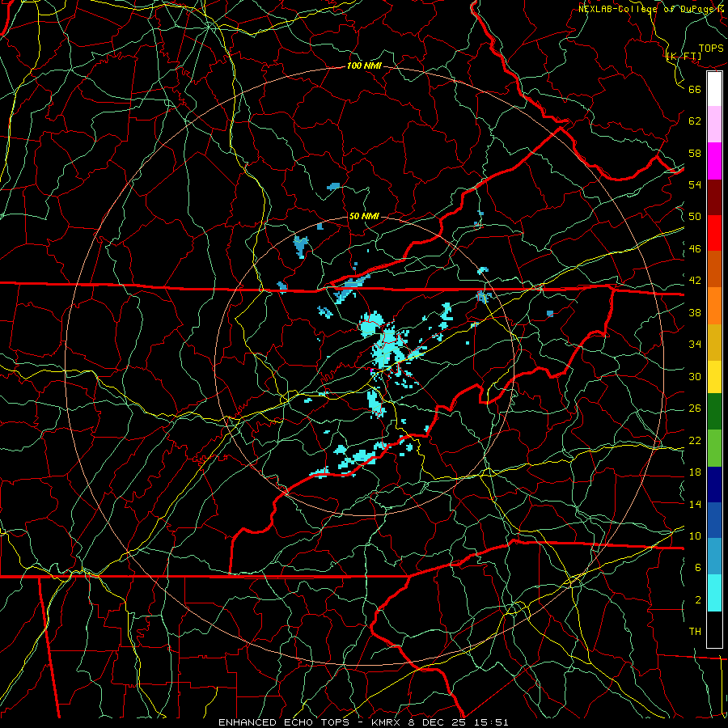Click the 100 NMI range ring label
The width and height of the screenshot is (728, 728).
point(364,66)
